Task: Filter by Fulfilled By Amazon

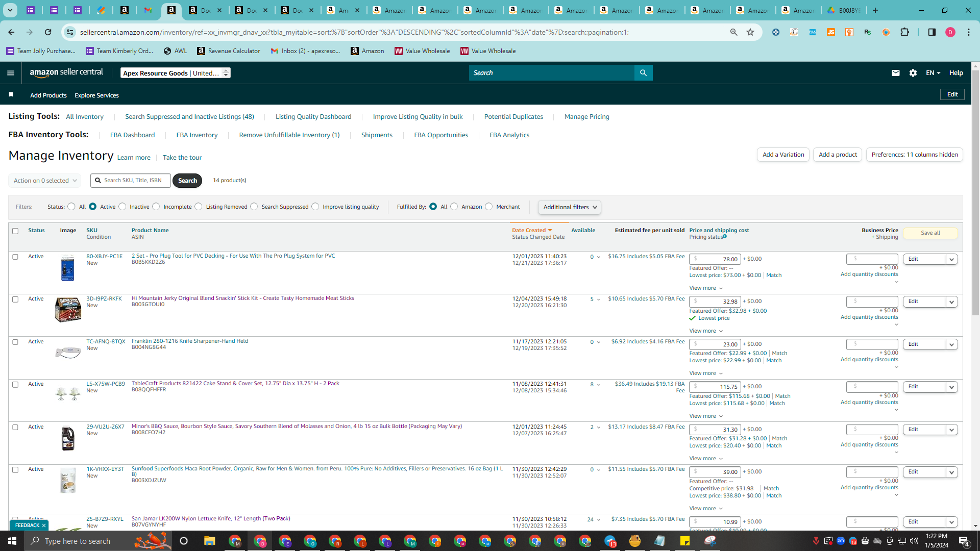Action: click(454, 207)
